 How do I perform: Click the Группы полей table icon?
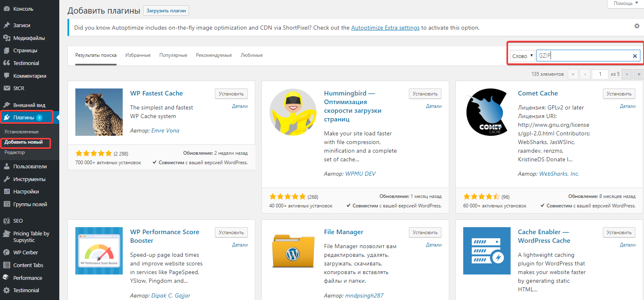(7, 204)
